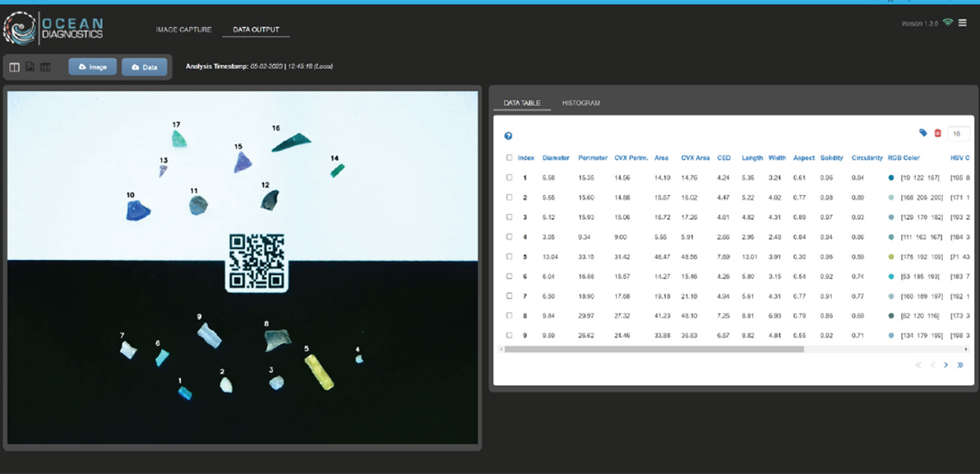
Task: Open the hamburger menu at top right
Action: (x=963, y=23)
